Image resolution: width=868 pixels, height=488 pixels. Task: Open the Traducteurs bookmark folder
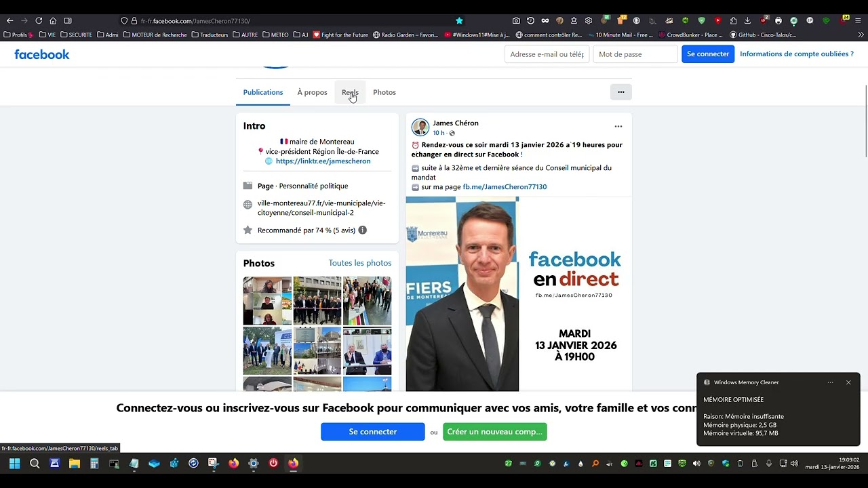(x=210, y=35)
